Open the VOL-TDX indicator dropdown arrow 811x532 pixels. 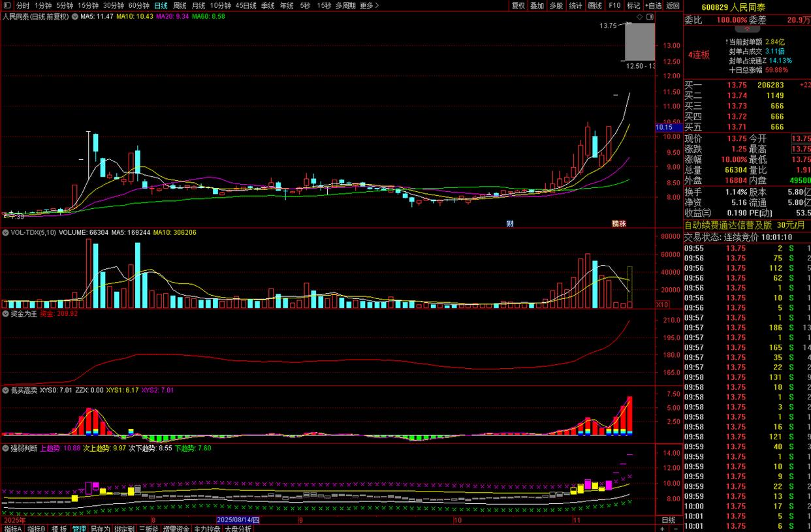tap(6, 232)
